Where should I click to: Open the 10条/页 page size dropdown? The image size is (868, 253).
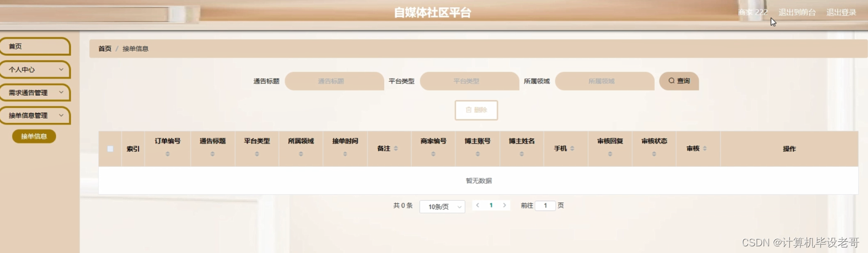(x=442, y=206)
